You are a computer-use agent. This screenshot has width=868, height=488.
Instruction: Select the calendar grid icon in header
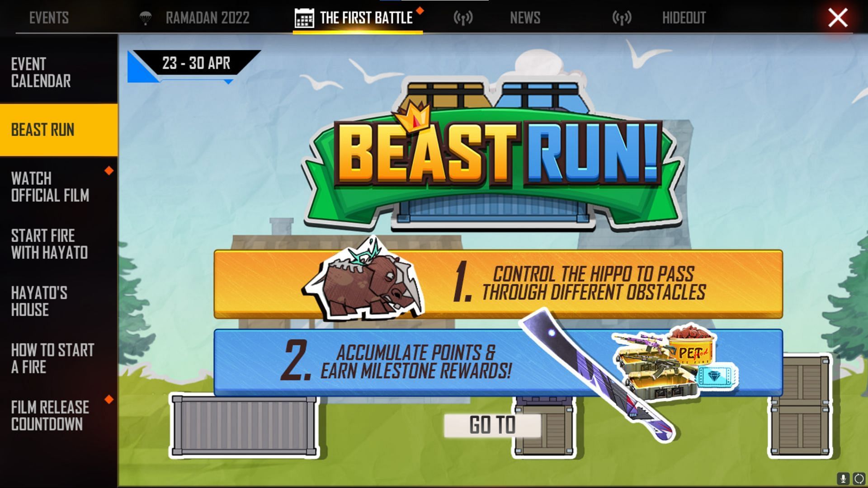point(304,17)
